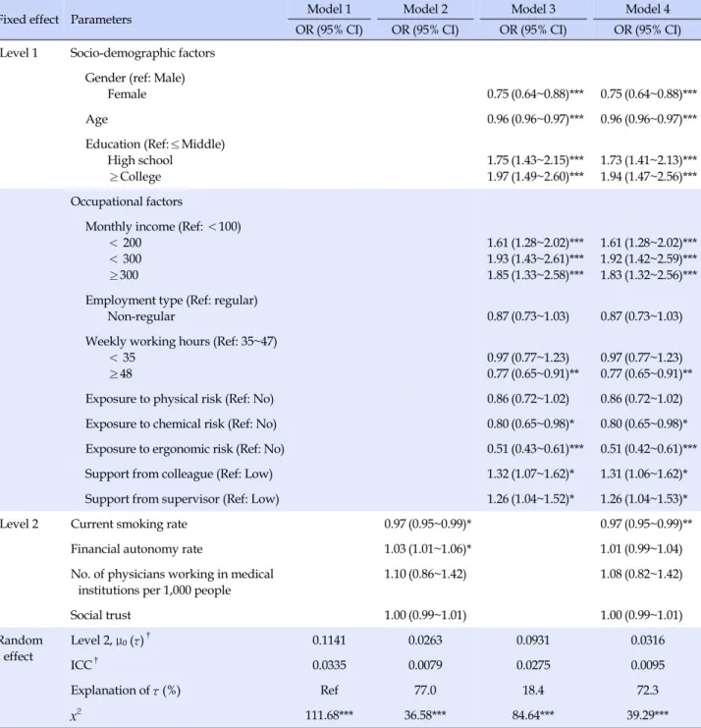The width and height of the screenshot is (701, 728).
Task: Select the Model 4 column header
Action: pos(647,9)
